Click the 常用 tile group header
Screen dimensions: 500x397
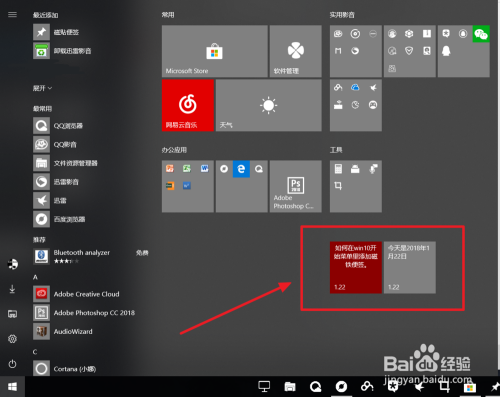(x=168, y=15)
